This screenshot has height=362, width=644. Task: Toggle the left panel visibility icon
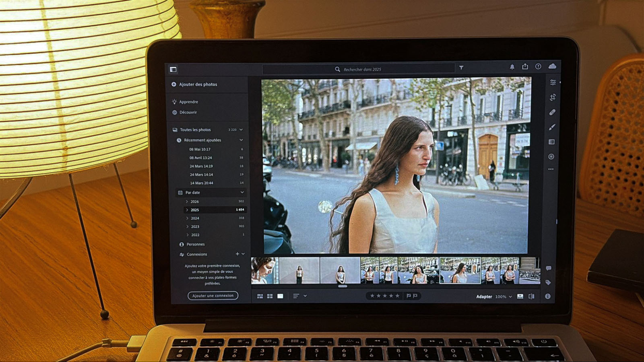(173, 69)
